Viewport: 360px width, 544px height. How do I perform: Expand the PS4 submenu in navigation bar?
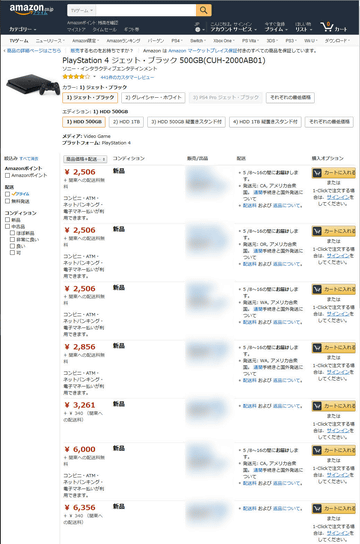point(177,41)
